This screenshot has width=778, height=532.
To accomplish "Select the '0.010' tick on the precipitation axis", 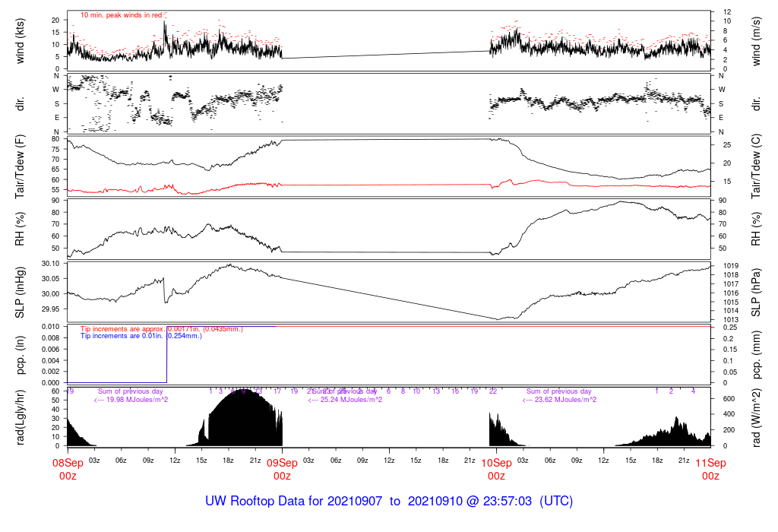I will 51,327.
